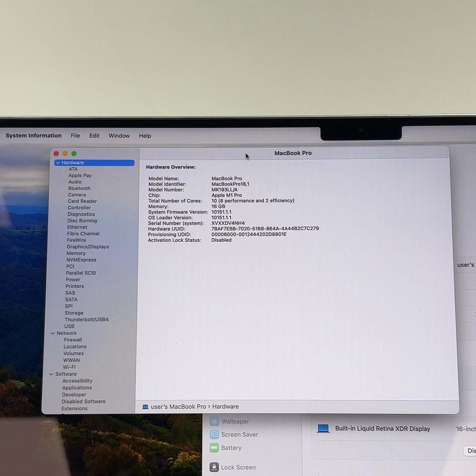This screenshot has width=476, height=476.
Task: Select Apple Pay in the sidebar
Action: point(80,175)
